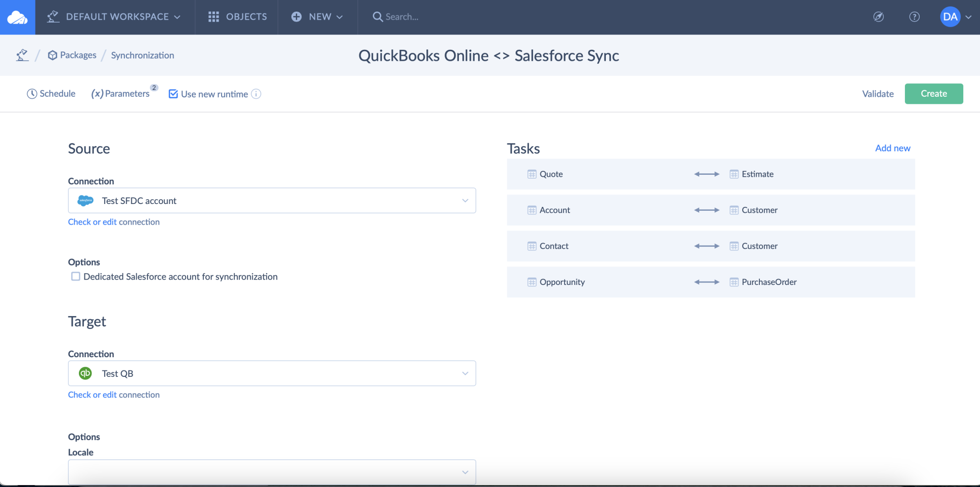The height and width of the screenshot is (487, 980).
Task: Open the Locale dropdown
Action: point(272,472)
